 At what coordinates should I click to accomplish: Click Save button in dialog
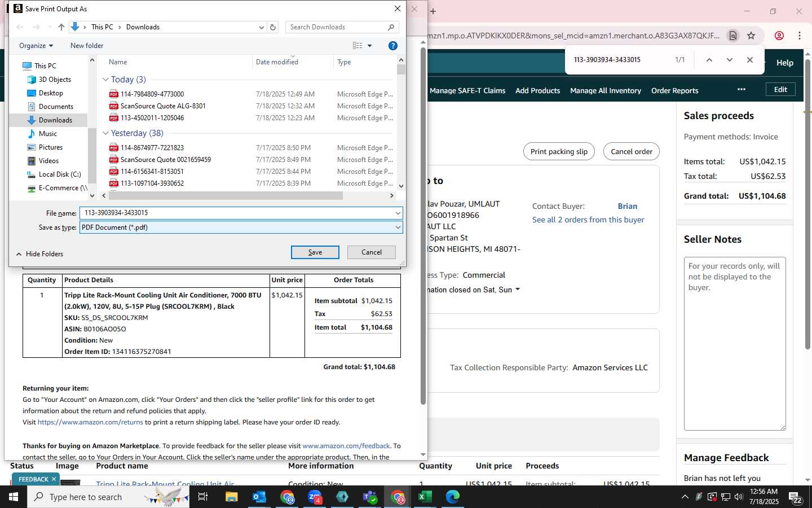pyautogui.click(x=315, y=252)
